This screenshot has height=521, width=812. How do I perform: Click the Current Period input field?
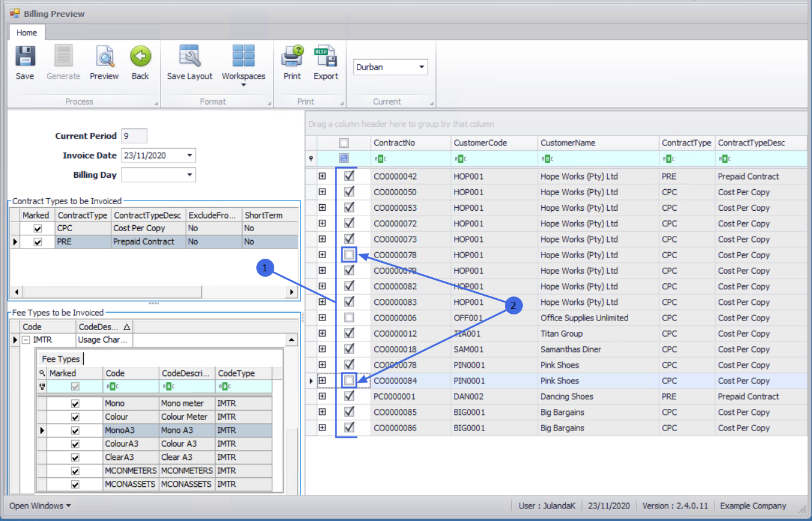pyautogui.click(x=134, y=136)
